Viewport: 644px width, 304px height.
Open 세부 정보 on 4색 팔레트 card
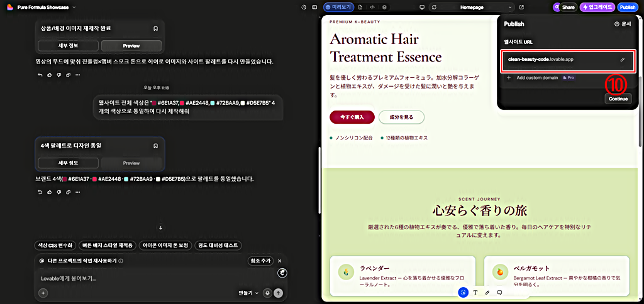click(x=68, y=163)
